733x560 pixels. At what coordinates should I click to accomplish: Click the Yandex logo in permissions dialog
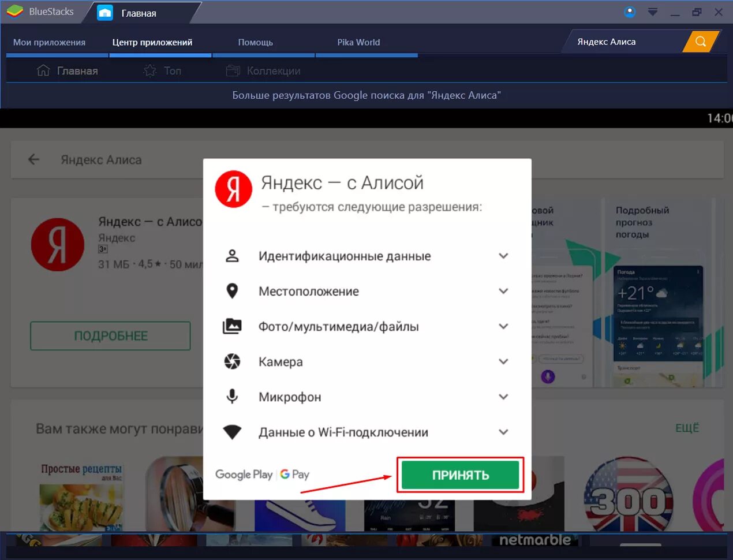pyautogui.click(x=233, y=189)
